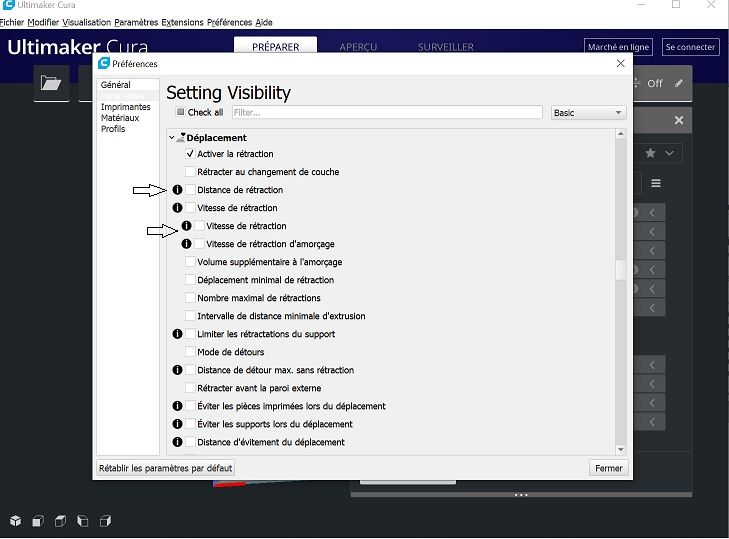Click the front view cube icon
The width and height of the screenshot is (729, 539).
[x=38, y=521]
